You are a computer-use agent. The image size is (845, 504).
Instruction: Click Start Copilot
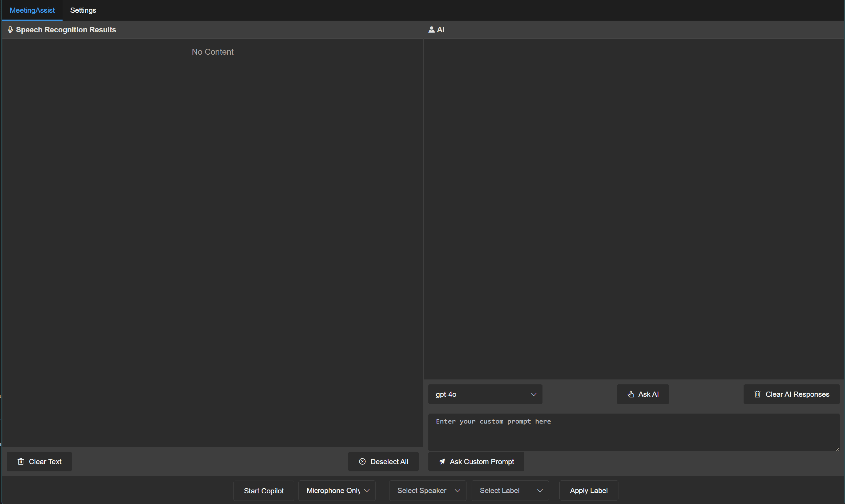click(264, 491)
